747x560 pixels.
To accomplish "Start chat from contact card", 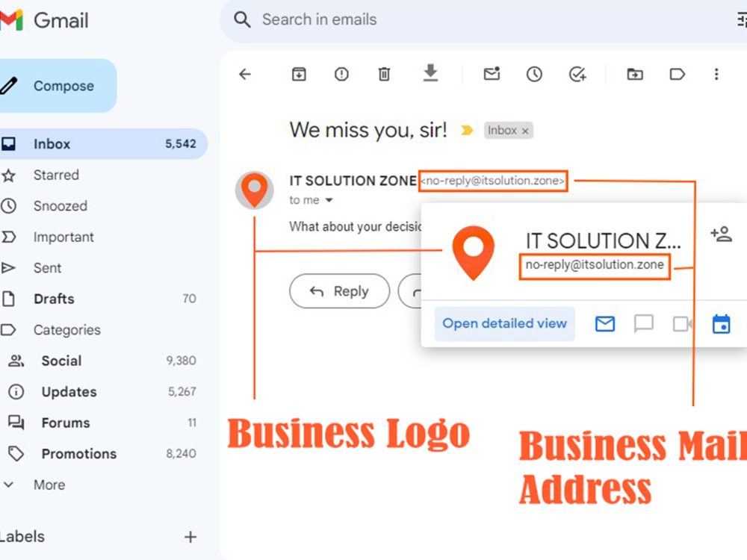I will tap(644, 324).
